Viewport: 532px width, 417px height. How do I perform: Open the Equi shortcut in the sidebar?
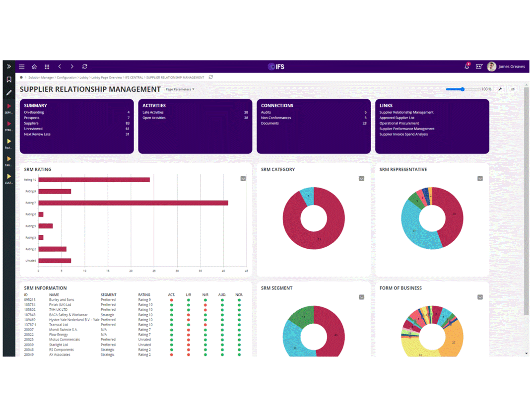[x=9, y=144]
